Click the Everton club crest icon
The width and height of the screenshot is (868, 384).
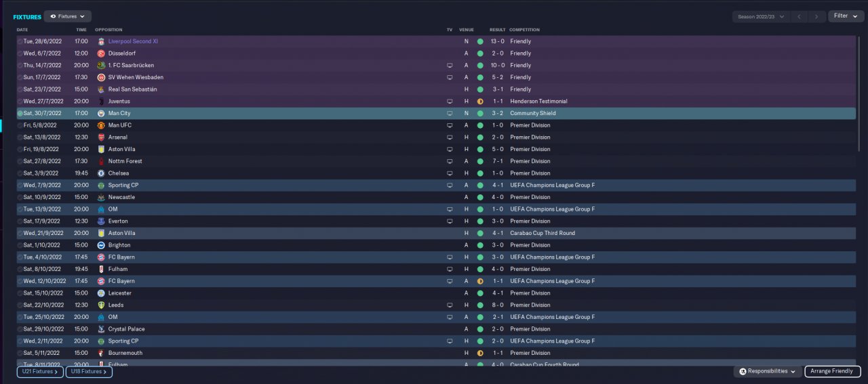coord(101,221)
